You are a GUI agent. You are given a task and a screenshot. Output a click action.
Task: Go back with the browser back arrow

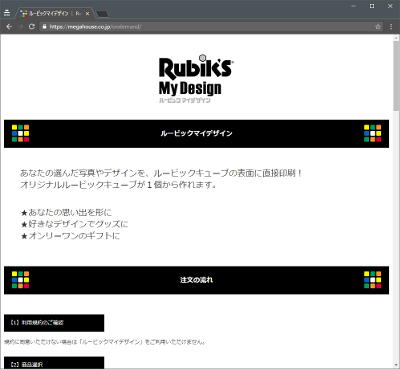[9, 27]
